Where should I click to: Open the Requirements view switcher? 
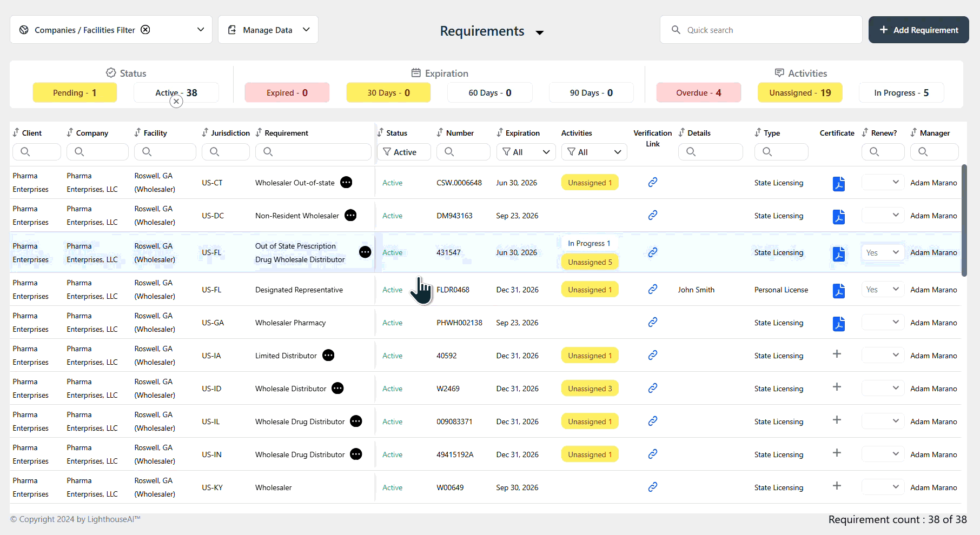pos(540,32)
